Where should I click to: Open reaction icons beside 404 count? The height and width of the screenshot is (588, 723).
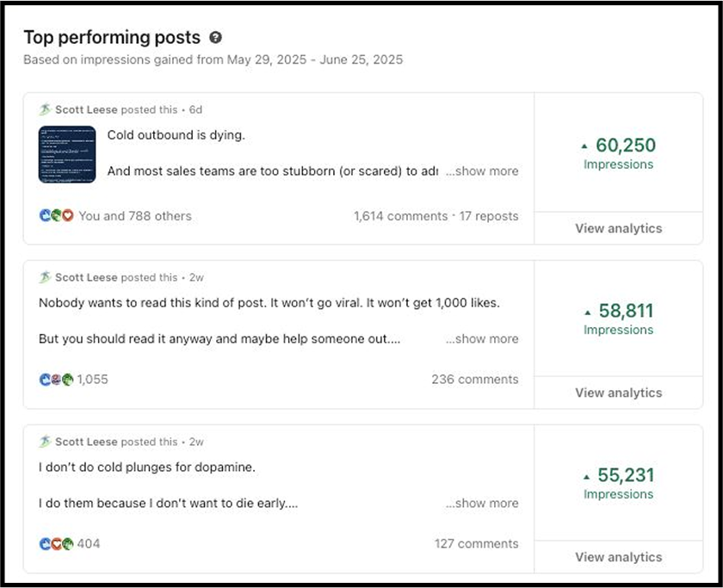click(56, 543)
